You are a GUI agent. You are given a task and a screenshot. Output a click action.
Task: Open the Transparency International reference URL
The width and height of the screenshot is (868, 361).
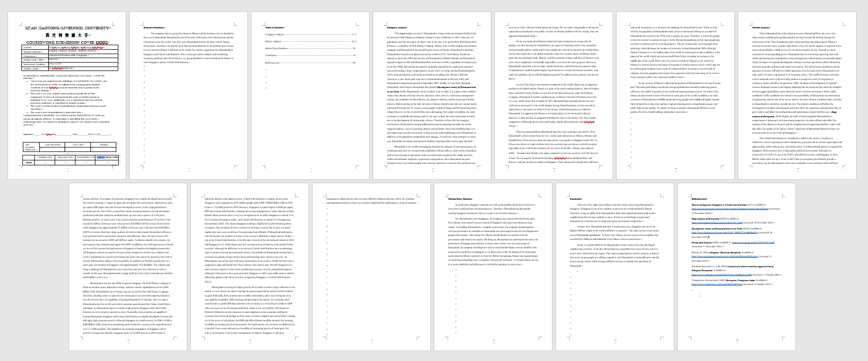coord(717,284)
